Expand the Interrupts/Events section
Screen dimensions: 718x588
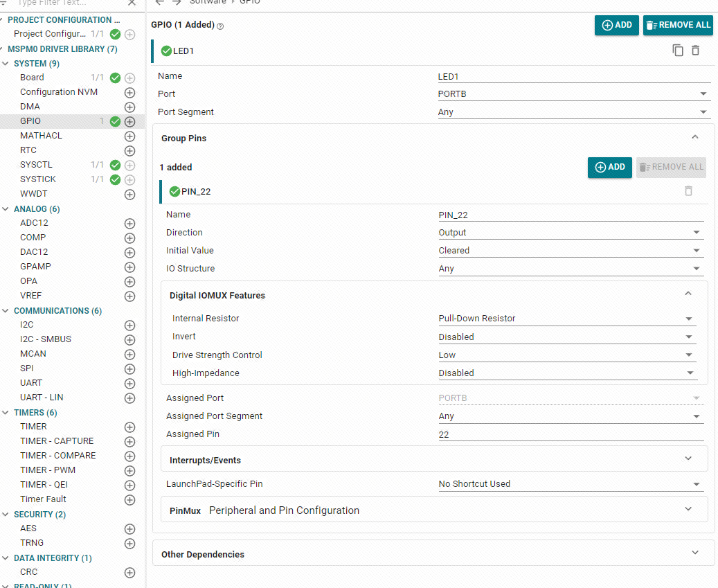[x=688, y=458]
